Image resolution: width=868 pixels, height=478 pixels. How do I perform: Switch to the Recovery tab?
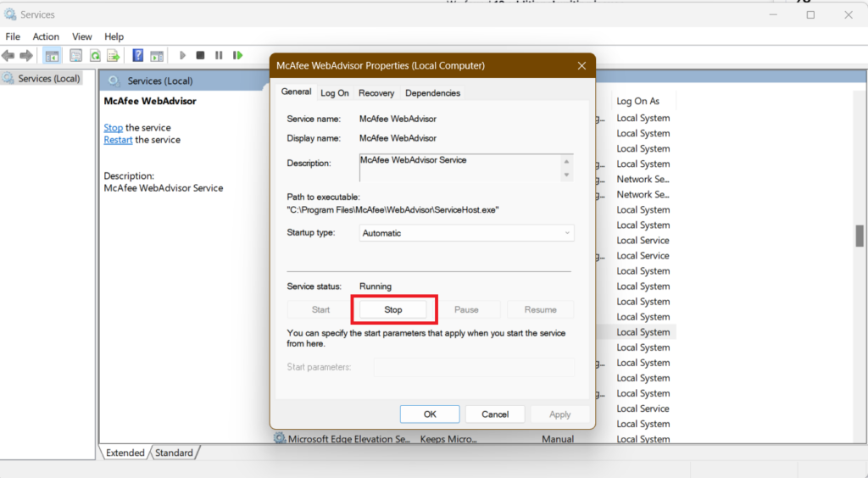coord(376,93)
